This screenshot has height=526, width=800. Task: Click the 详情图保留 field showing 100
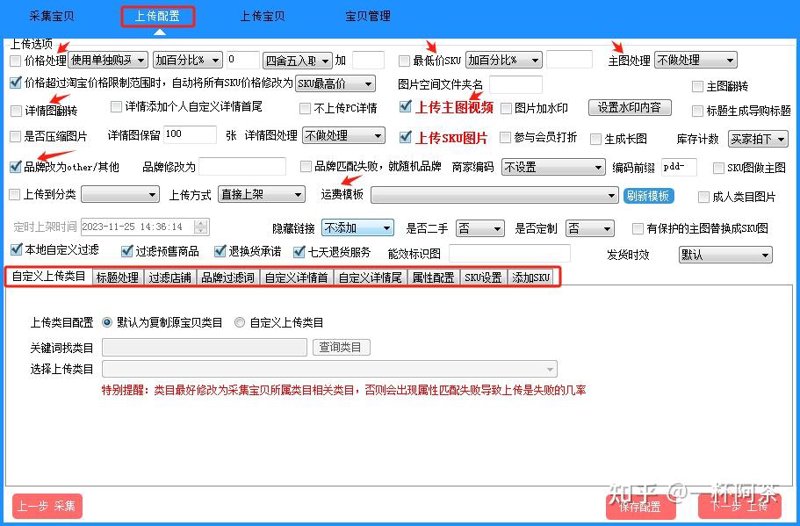point(190,135)
